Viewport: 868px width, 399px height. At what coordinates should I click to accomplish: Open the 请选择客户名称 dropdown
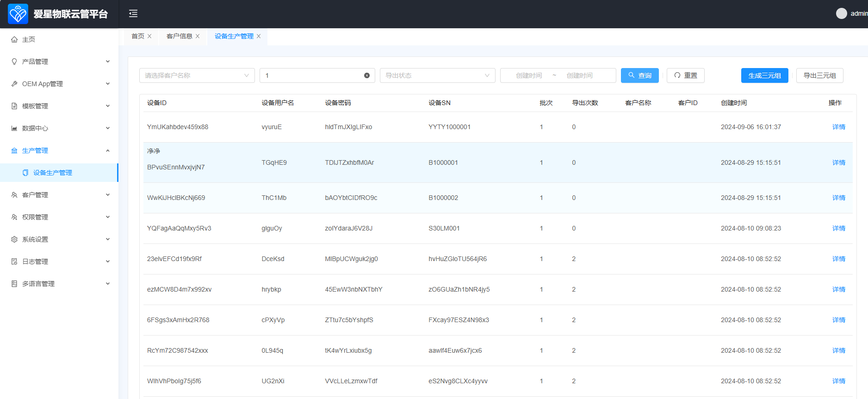coord(197,75)
